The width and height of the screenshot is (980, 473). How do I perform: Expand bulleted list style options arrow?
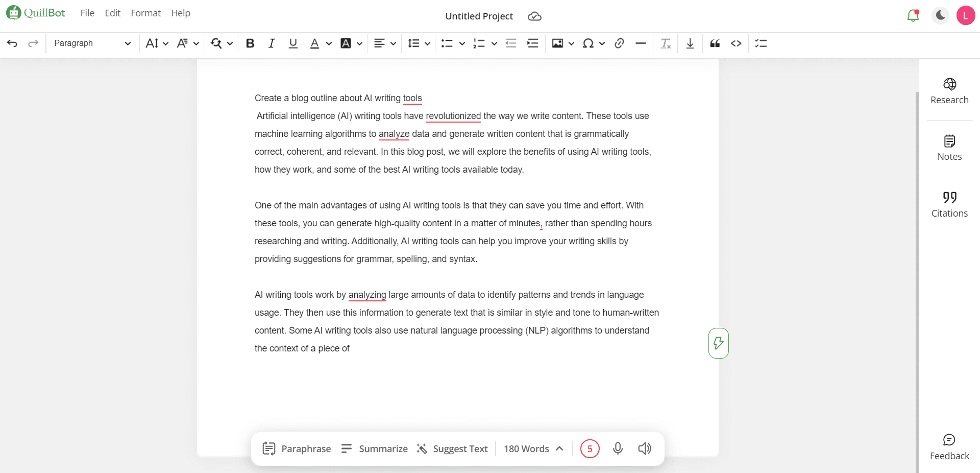point(462,43)
